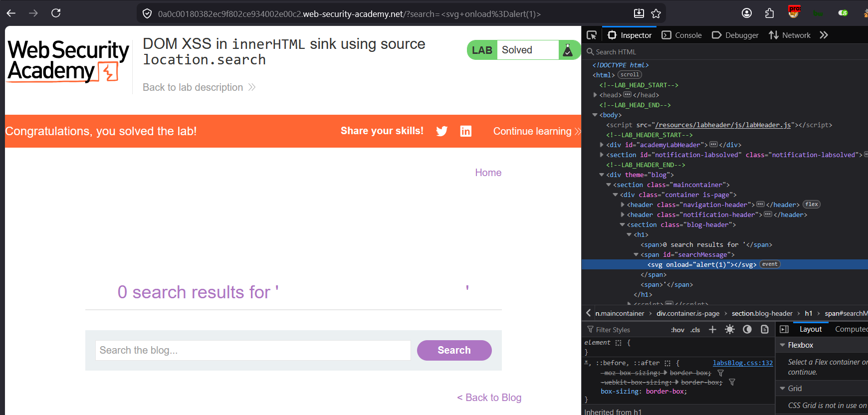Click the event badge on svg element
This screenshot has width=868, height=415.
[770, 264]
